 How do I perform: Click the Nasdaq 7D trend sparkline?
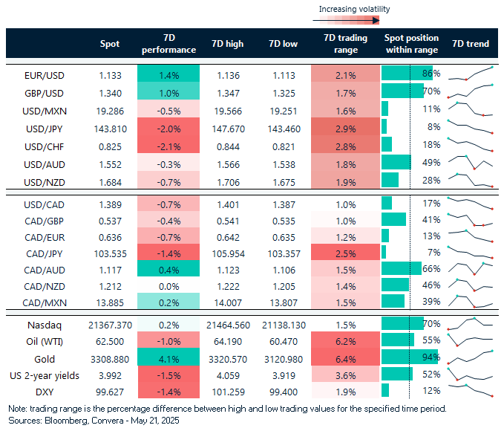point(471,324)
